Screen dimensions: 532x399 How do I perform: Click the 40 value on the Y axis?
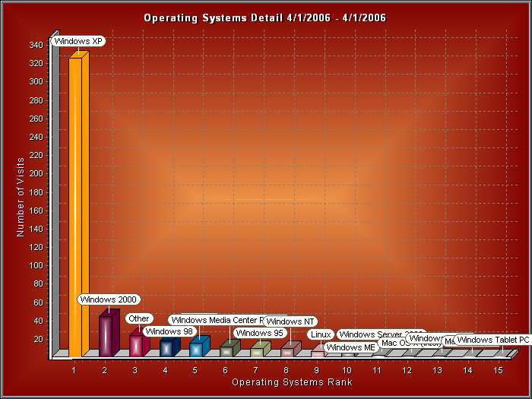[x=38, y=321]
